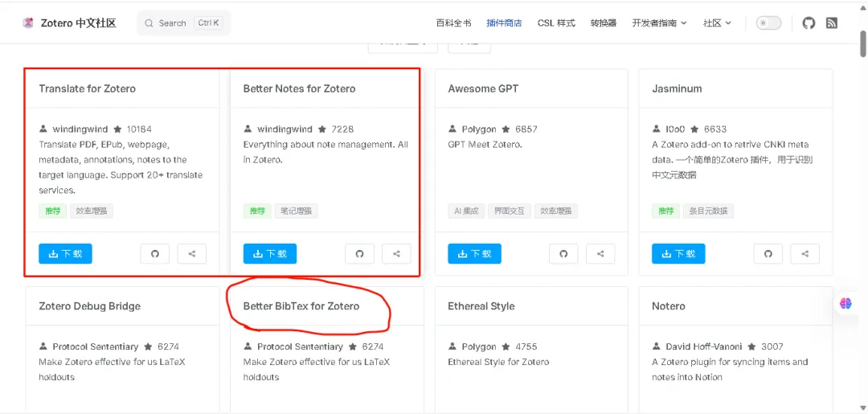The height and width of the screenshot is (414, 868).
Task: Expand 社区 dropdown menu
Action: tap(717, 23)
